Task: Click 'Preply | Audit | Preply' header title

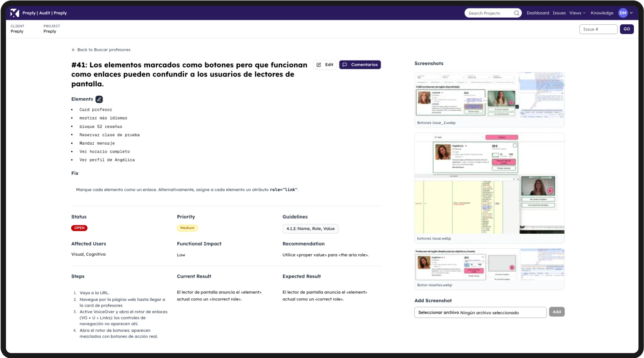Action: click(x=45, y=13)
